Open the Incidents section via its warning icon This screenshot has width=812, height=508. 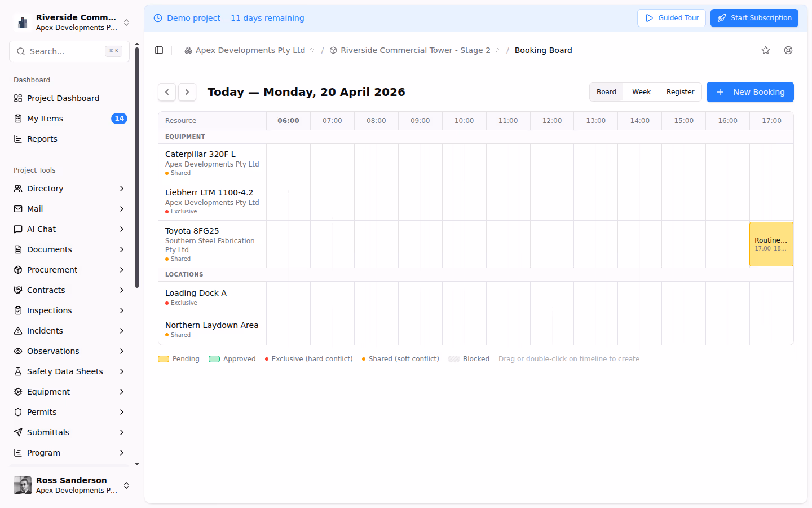tap(16, 330)
